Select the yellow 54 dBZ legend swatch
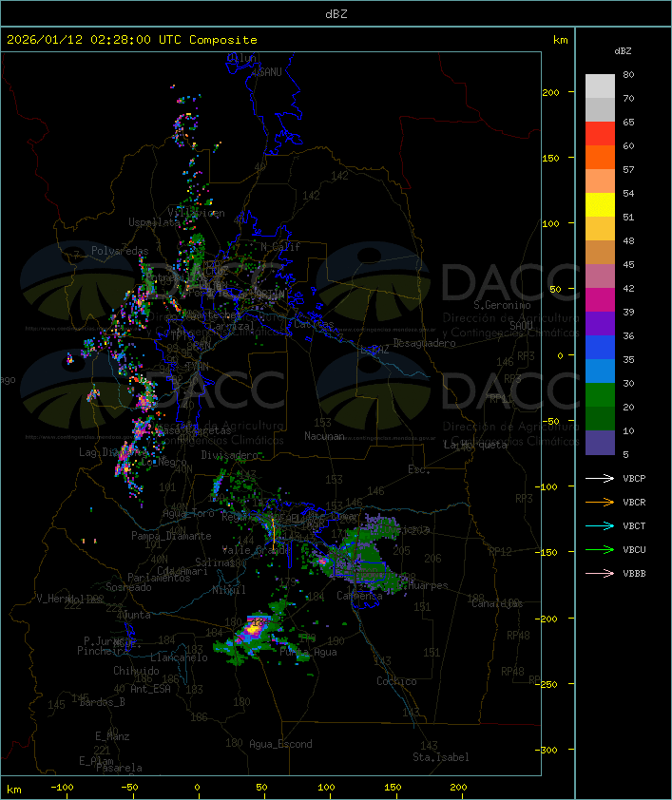 (x=600, y=204)
